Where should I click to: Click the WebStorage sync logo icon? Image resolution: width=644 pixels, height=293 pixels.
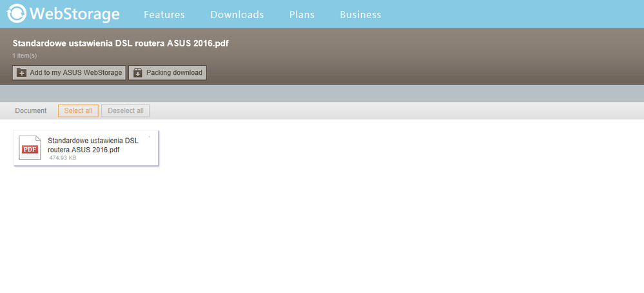pyautogui.click(x=16, y=14)
